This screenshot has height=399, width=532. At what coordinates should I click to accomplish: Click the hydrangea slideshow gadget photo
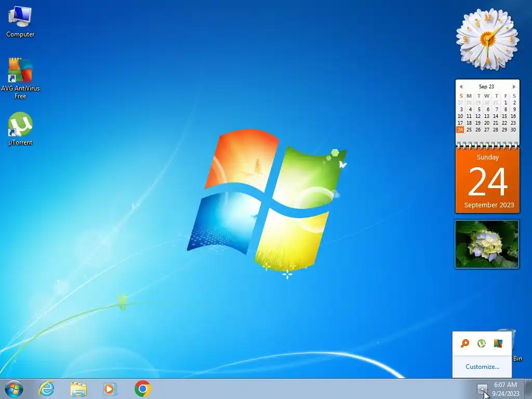click(487, 244)
